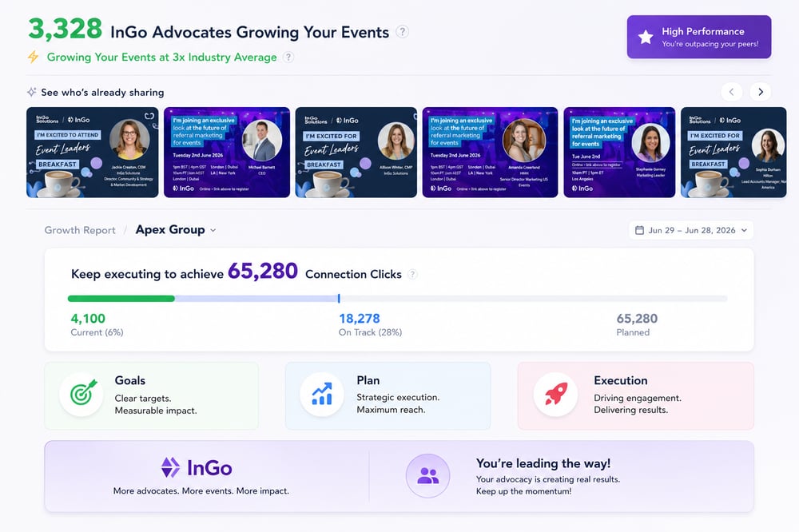
Task: Click the 65,280 Planned value
Action: (x=637, y=319)
